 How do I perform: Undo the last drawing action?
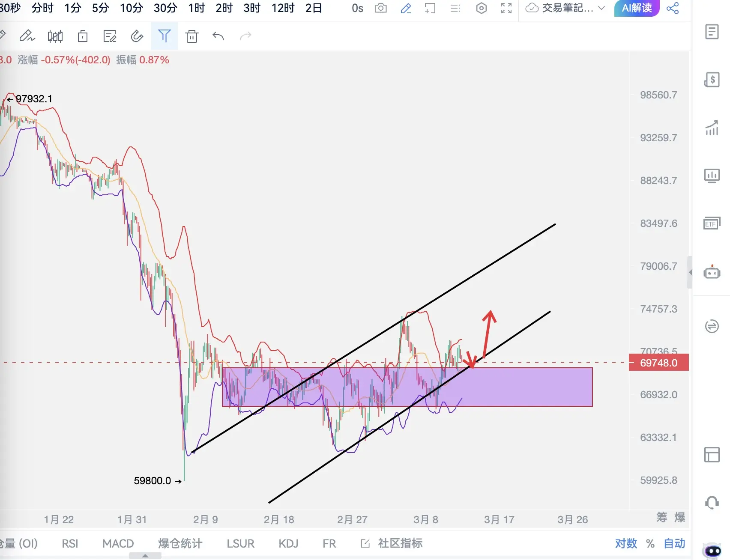[218, 36]
